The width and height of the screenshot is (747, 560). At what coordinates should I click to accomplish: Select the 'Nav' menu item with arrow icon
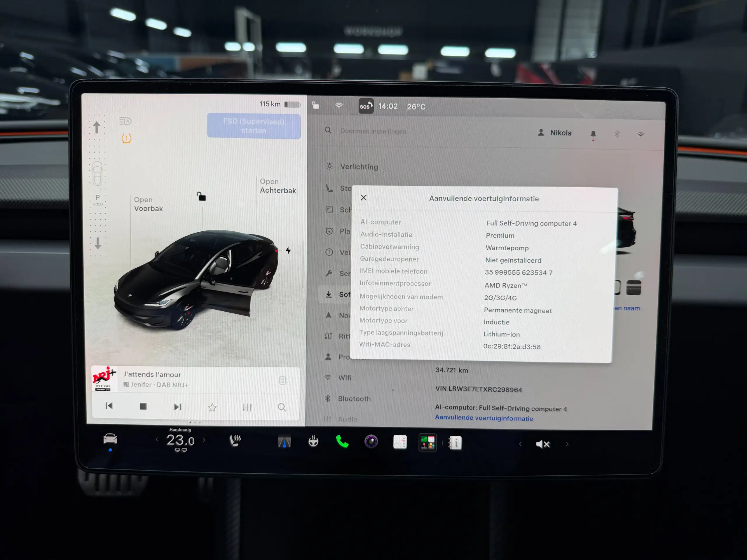pos(337,315)
